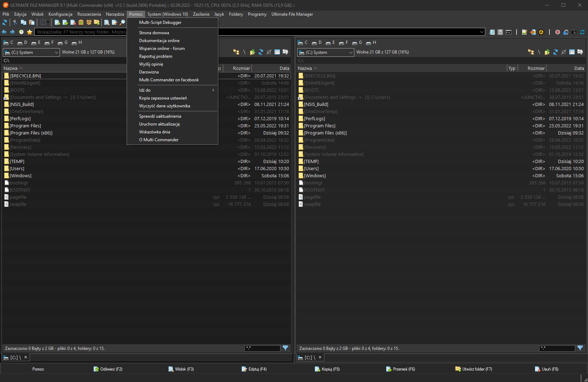
Task: Click the right panel filter funnel icon
Action: pos(580,348)
